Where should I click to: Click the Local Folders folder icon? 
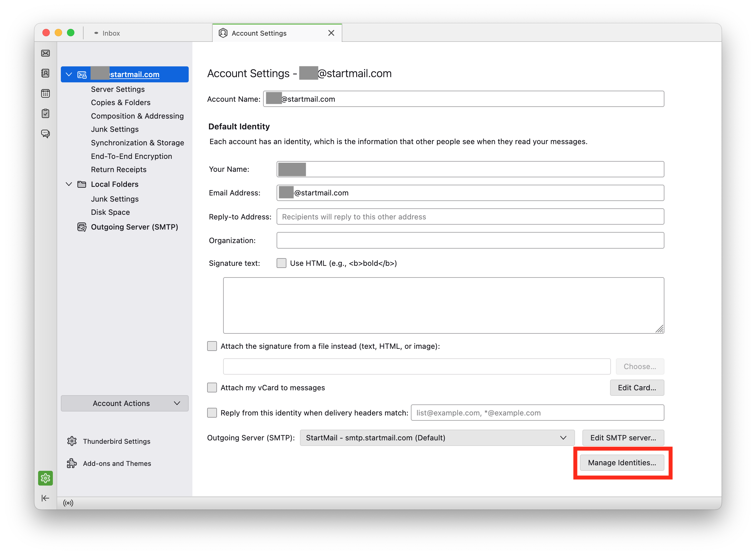tap(82, 184)
